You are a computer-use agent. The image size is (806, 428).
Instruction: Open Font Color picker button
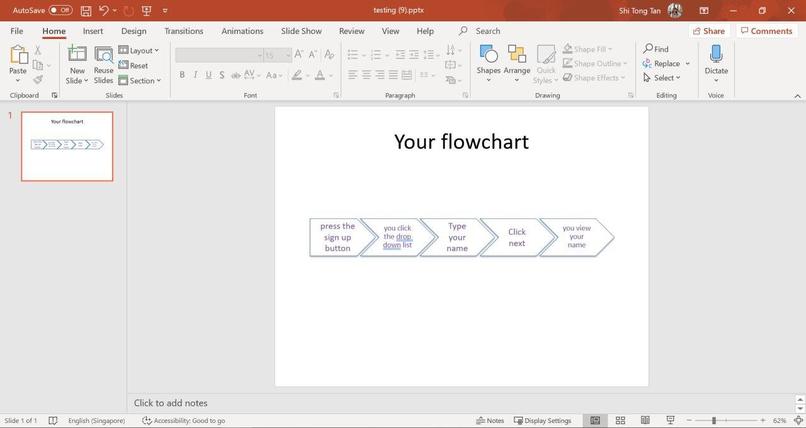[x=320, y=76]
